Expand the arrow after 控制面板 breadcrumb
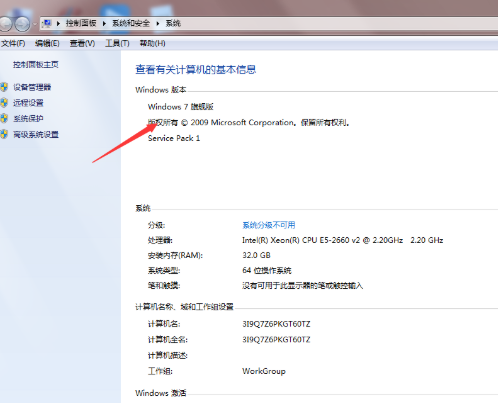Image resolution: width=498 pixels, height=403 pixels. [104, 23]
